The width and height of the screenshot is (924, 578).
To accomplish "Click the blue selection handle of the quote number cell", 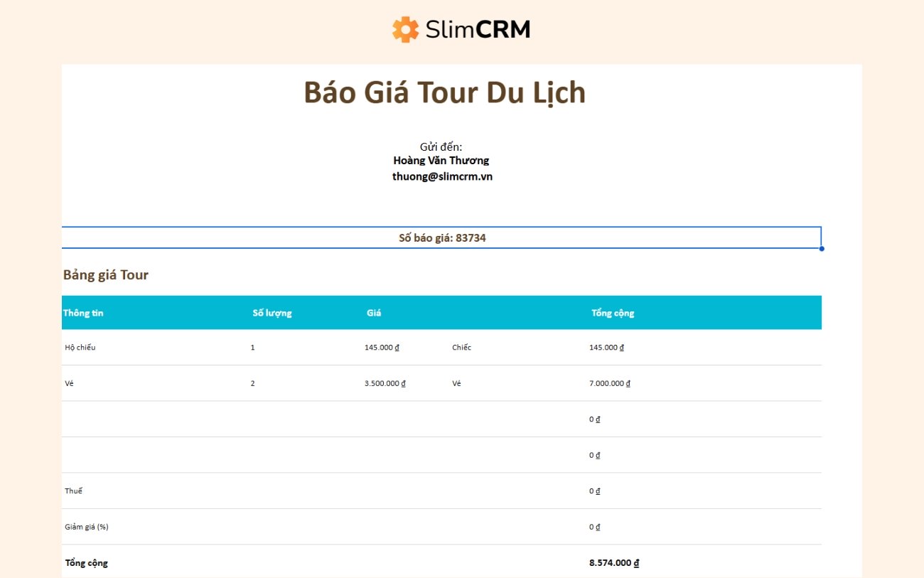I will (822, 248).
